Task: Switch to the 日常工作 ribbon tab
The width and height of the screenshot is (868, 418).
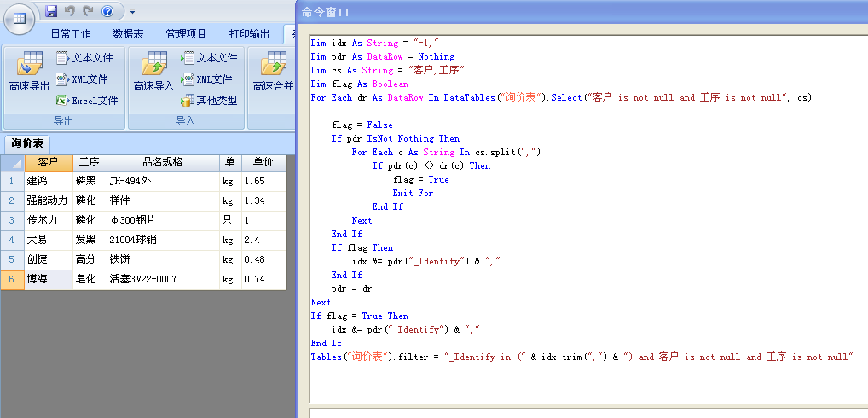Action: pyautogui.click(x=70, y=34)
